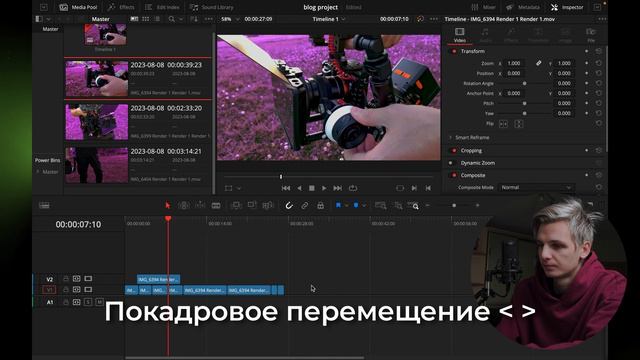Click the Insert Clip toolbar icon
640x360 pixels.
point(236,205)
